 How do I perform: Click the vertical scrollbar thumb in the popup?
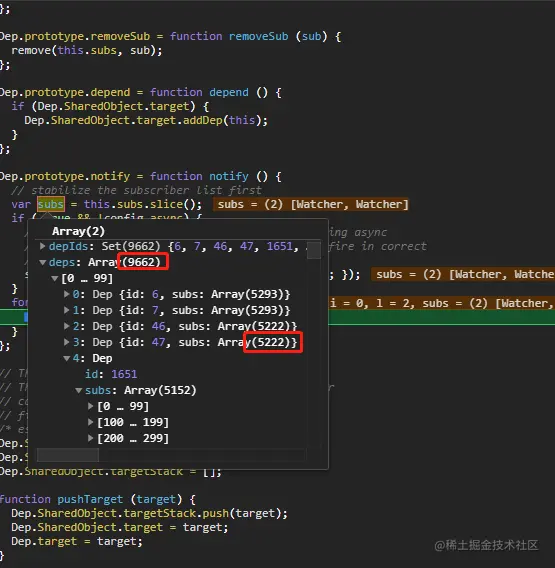(x=314, y=250)
